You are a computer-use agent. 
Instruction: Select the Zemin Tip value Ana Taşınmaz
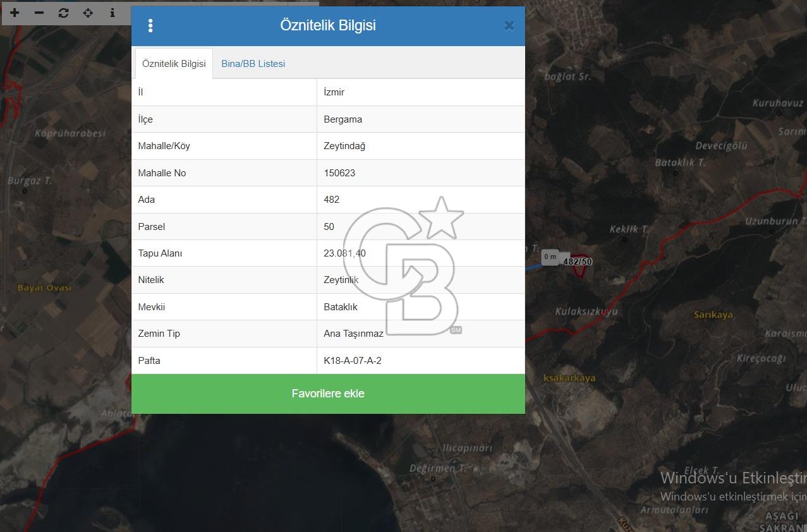click(x=354, y=334)
